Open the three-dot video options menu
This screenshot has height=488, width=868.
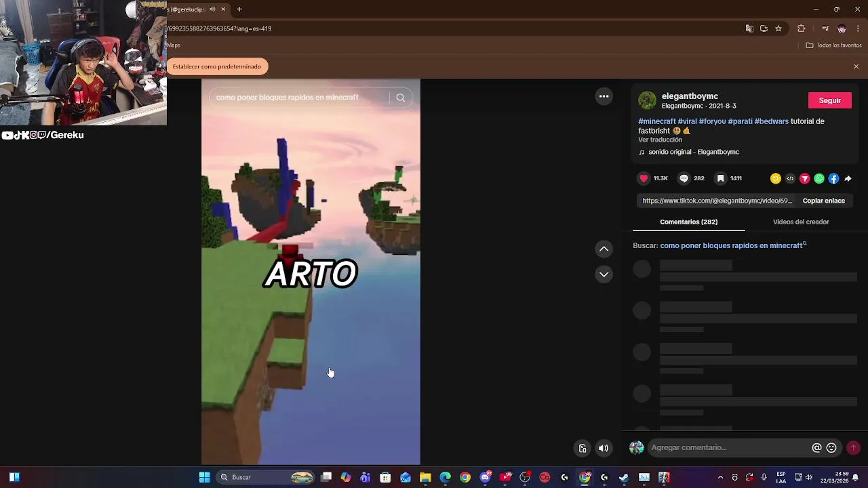click(x=604, y=96)
